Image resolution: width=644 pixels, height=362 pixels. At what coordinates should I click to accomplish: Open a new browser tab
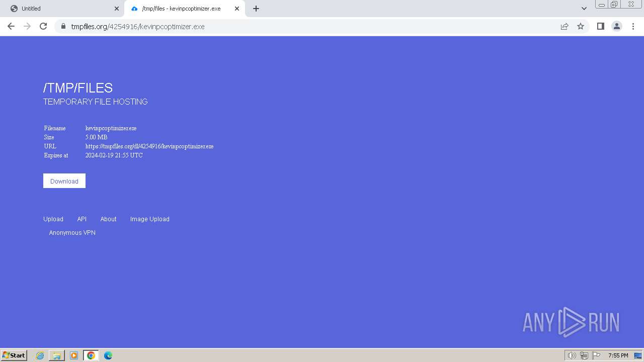(x=256, y=9)
